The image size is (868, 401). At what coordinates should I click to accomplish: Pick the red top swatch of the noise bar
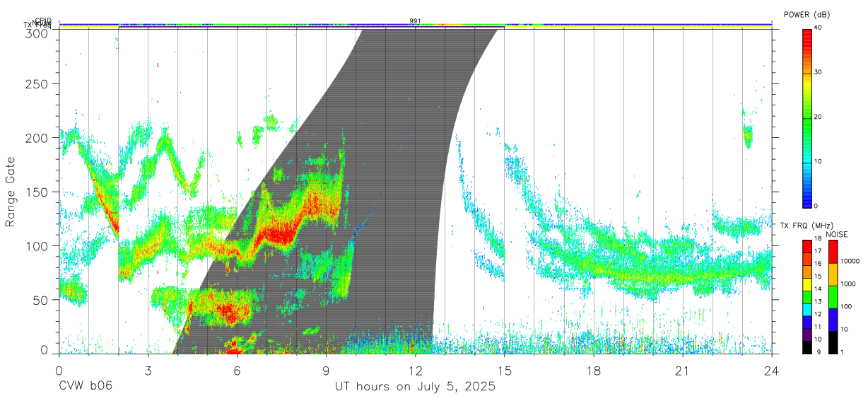click(833, 252)
